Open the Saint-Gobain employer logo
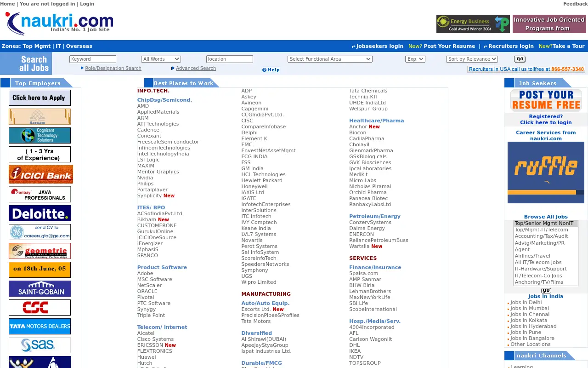 pyautogui.click(x=40, y=289)
